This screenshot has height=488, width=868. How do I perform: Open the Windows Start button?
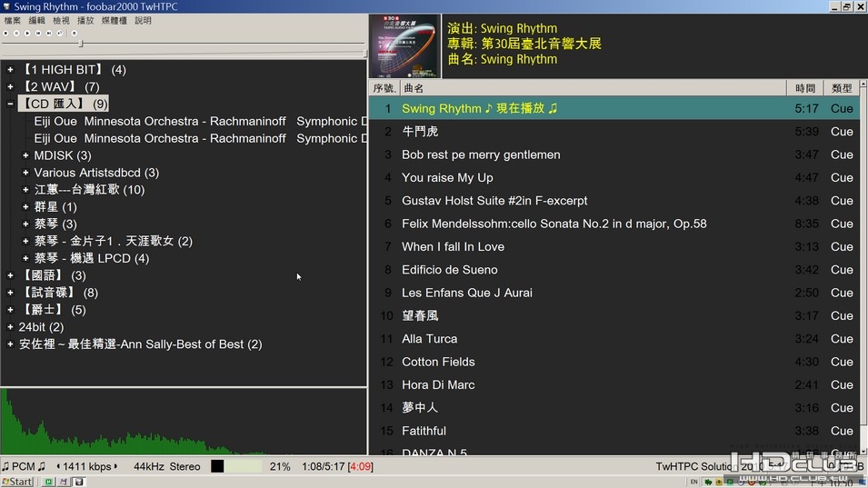click(x=17, y=482)
